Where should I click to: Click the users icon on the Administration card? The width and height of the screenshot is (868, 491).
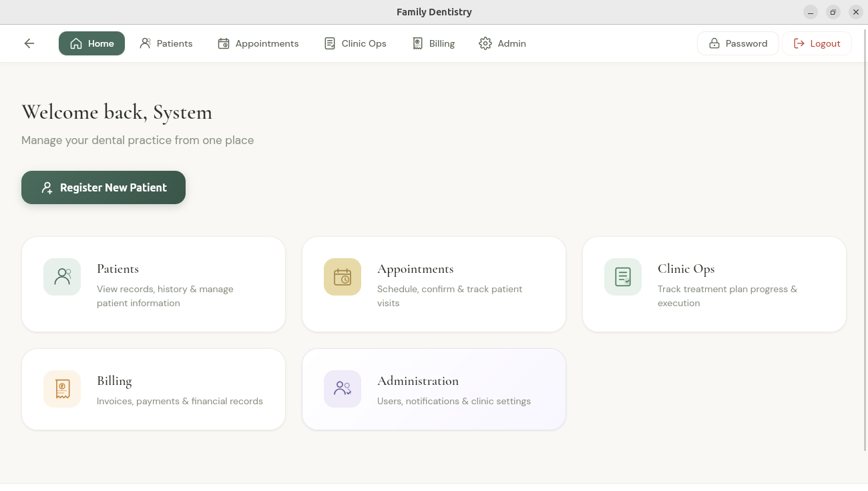coord(343,388)
